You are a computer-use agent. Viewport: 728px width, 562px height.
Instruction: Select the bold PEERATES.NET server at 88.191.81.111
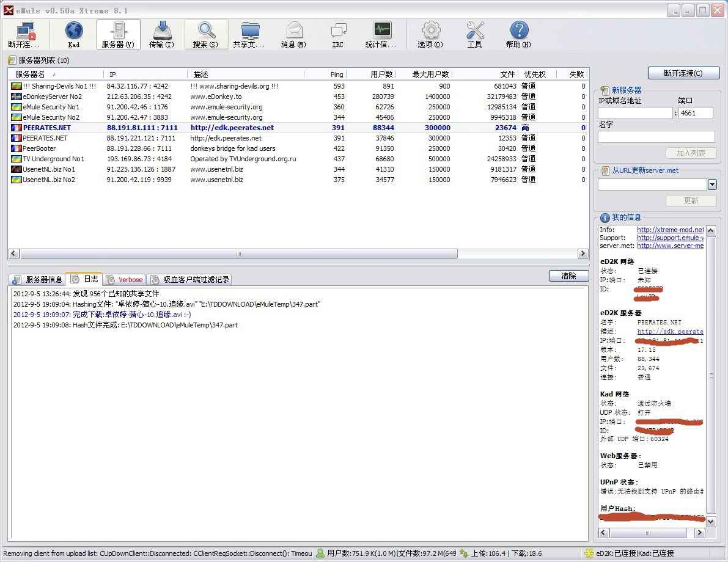click(x=298, y=128)
